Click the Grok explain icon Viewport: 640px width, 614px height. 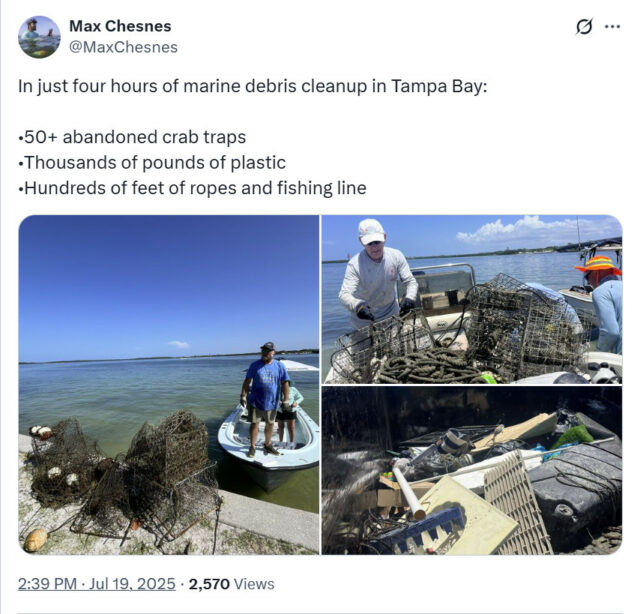(584, 27)
